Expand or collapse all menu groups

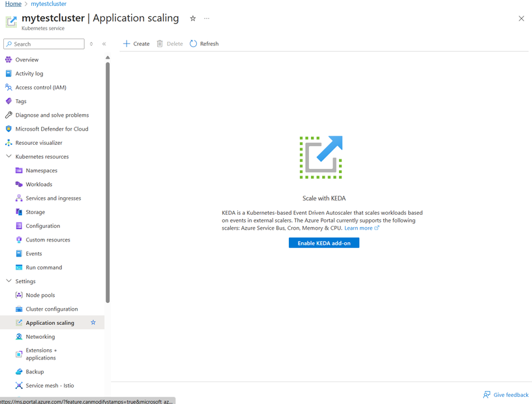[x=91, y=44]
